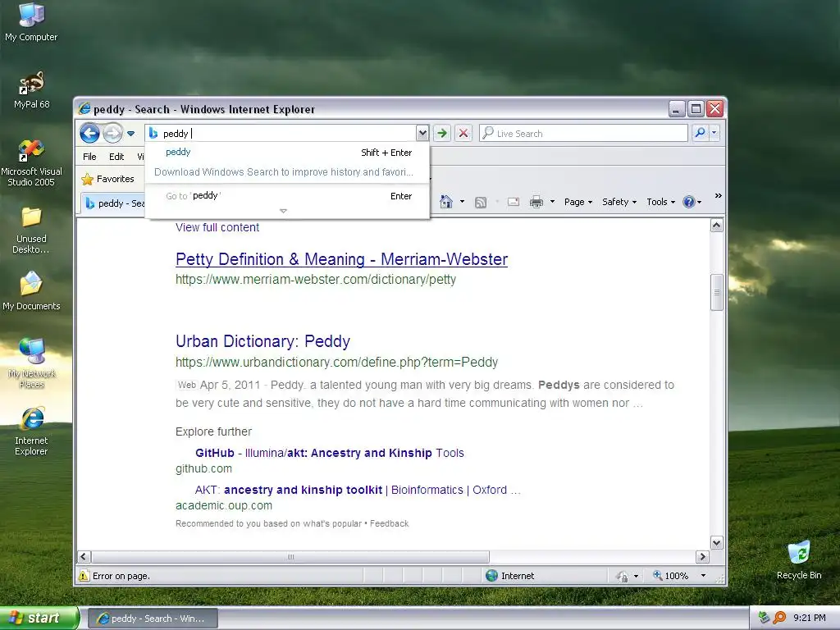Click the magnifier search button
The image size is (840, 630).
(700, 133)
